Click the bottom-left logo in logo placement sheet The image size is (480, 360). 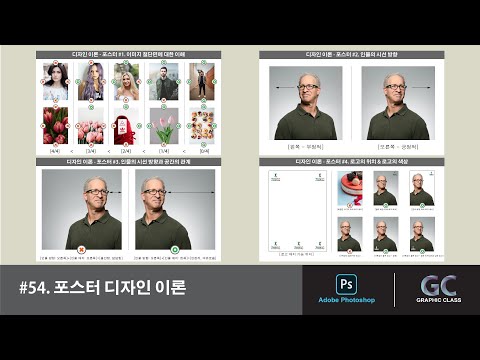tap(276, 246)
